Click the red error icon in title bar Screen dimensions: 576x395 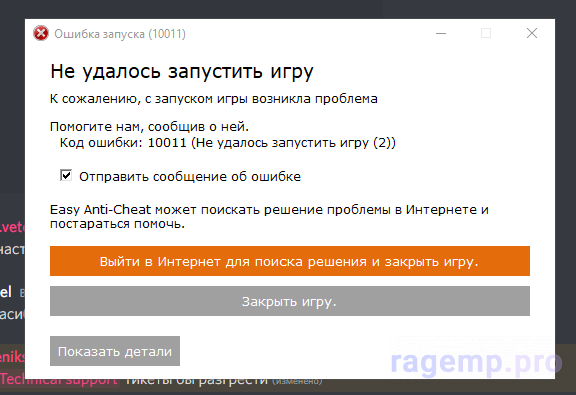[41, 34]
